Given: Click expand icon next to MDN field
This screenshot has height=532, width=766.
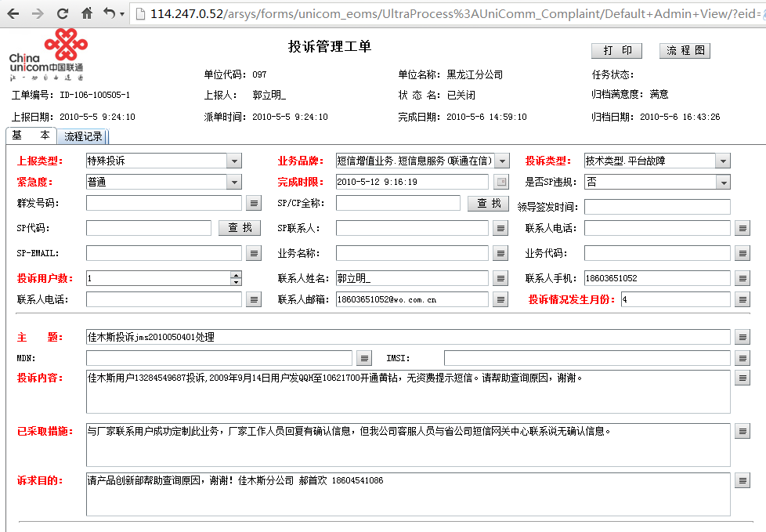Looking at the screenshot, I should click(364, 358).
